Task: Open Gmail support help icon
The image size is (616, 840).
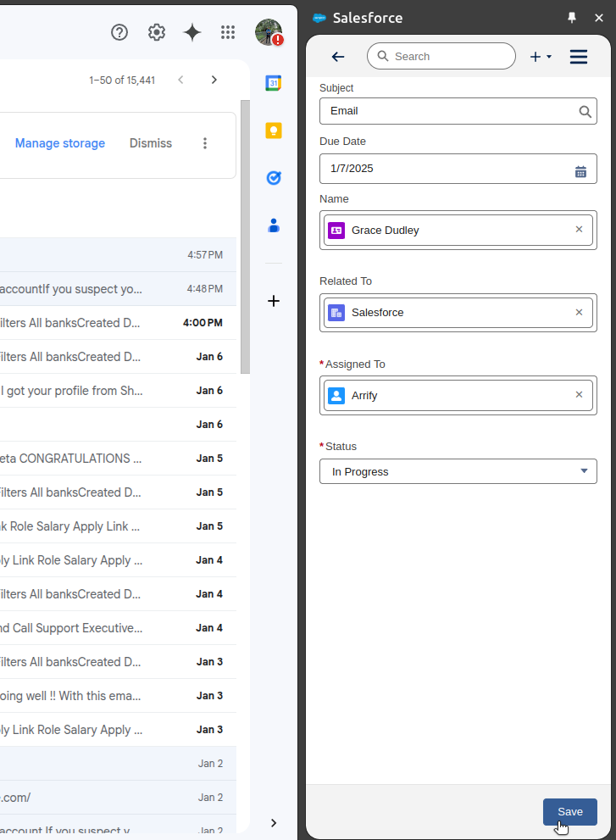Action: click(x=119, y=33)
